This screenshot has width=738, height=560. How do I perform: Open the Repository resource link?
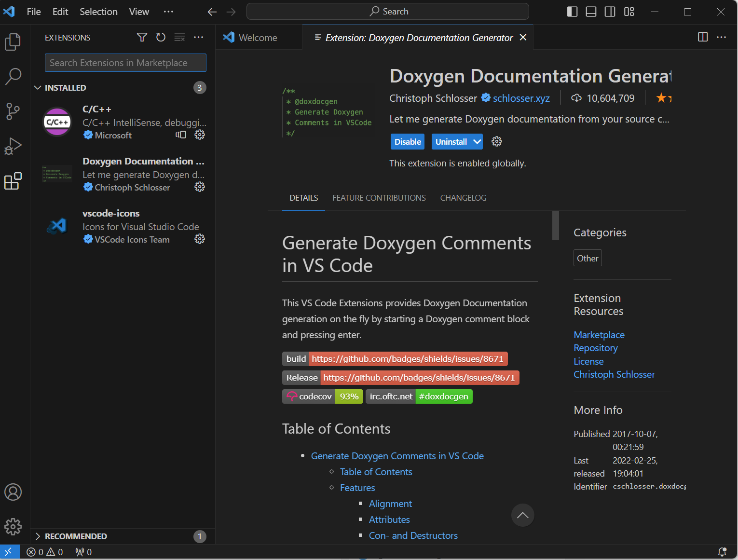coord(596,348)
